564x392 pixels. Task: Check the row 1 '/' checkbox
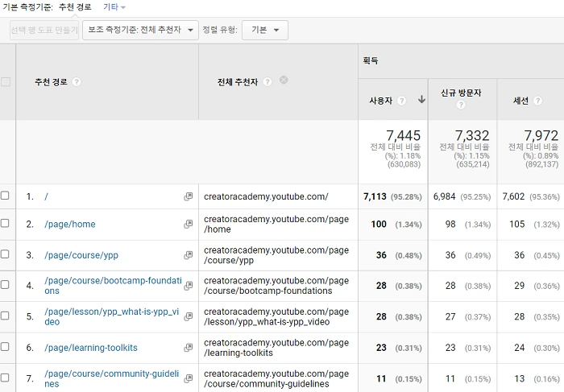5,196
